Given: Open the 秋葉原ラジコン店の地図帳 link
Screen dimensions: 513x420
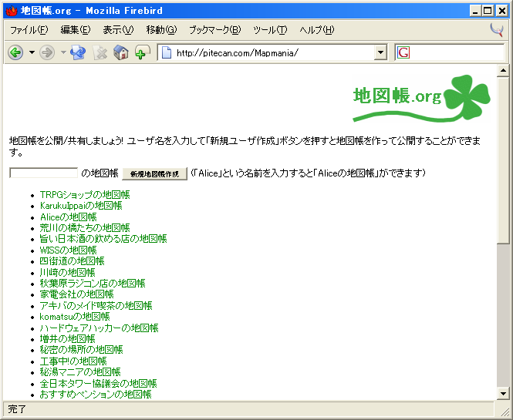Looking at the screenshot, I should pos(93,284).
